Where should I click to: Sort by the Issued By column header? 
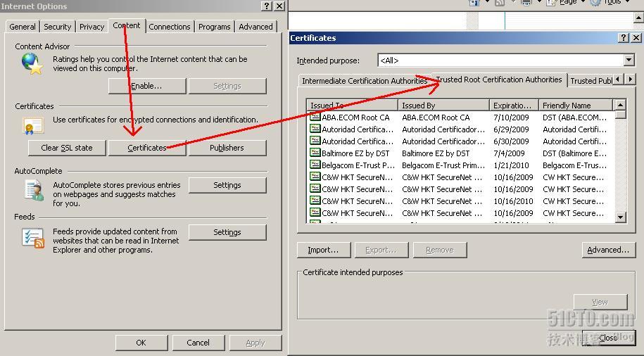click(443, 105)
